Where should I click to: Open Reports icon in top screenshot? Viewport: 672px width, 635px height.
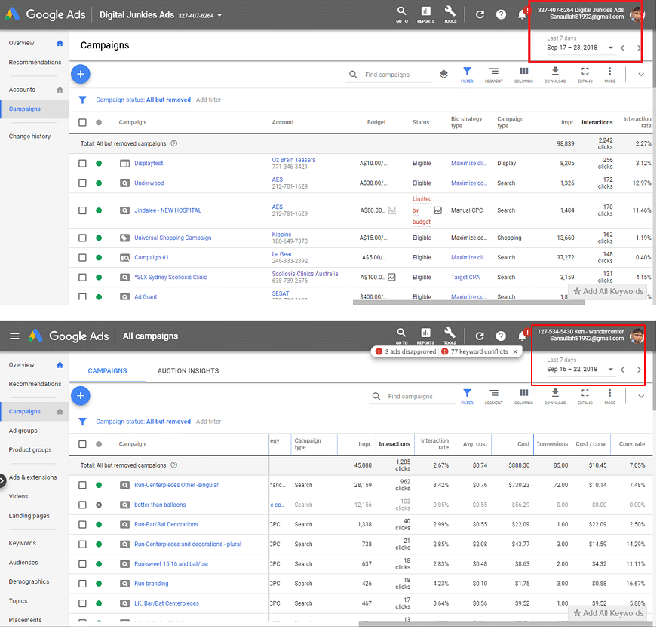click(425, 14)
